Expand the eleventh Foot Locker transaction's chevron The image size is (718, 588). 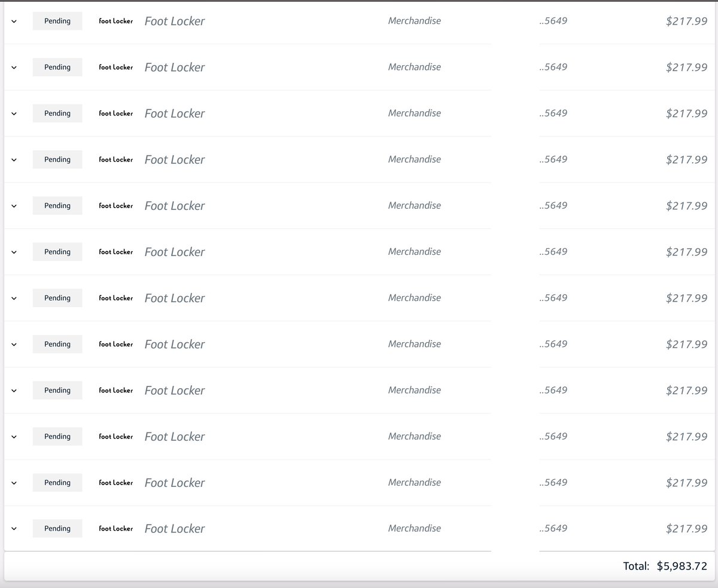[14, 483]
